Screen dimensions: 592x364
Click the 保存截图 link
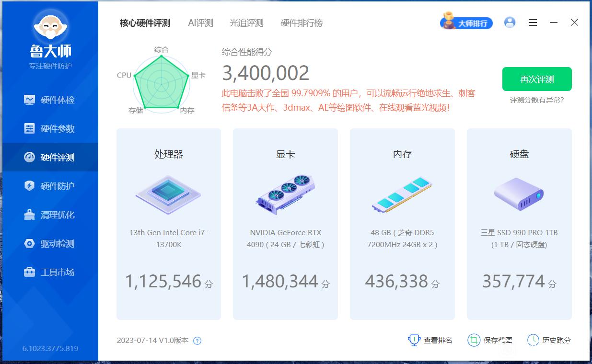[x=498, y=341]
